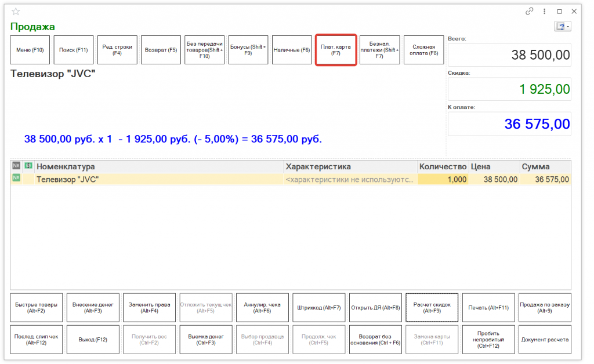Viewport: 594px width, 364px height.
Task: Click the № column header icon
Action: [x=16, y=166]
